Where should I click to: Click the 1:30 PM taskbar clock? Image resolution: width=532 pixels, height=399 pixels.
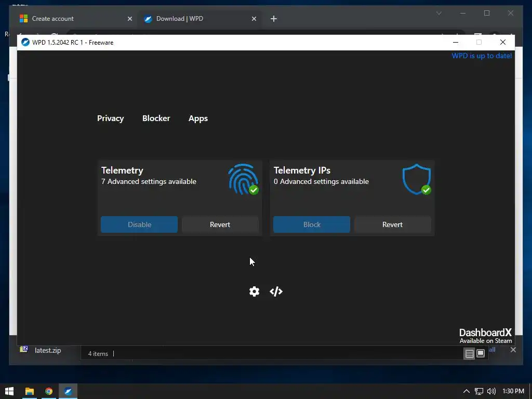click(x=513, y=391)
